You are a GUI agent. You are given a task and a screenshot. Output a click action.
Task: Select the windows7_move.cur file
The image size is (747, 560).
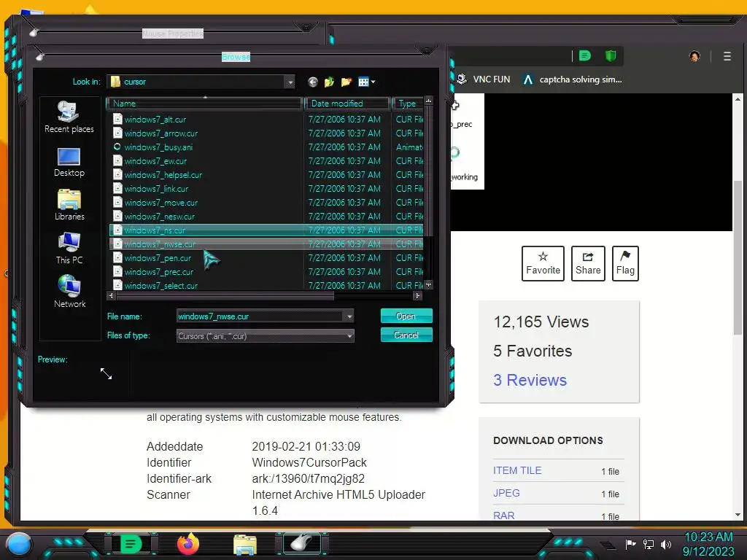coord(267,203)
